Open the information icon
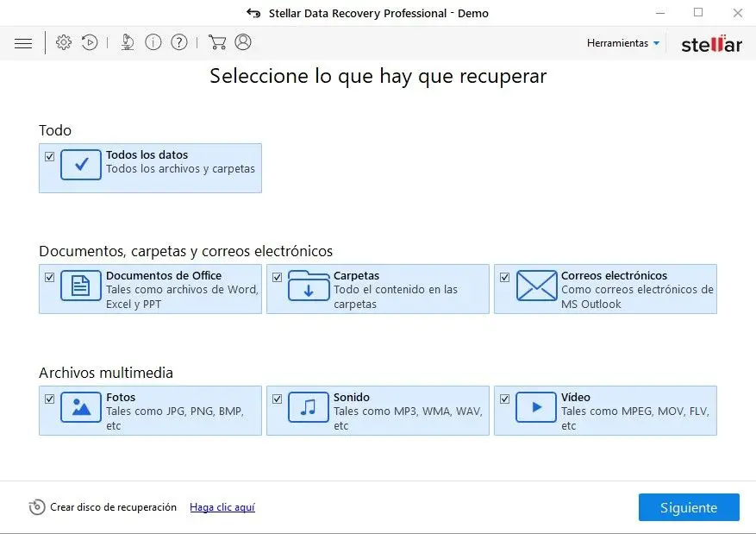Viewport: 756px width, 534px height. pos(153,42)
